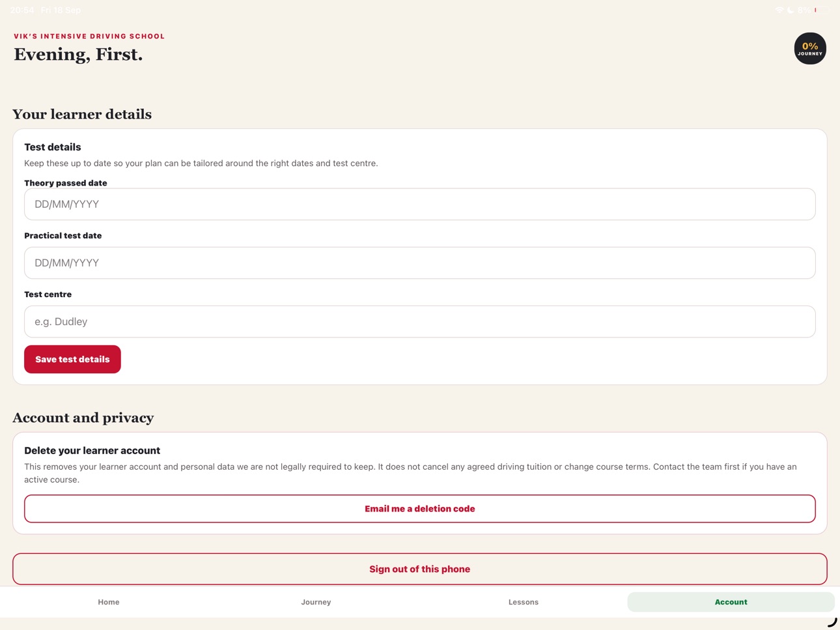This screenshot has width=840, height=630.
Task: Save the test details
Action: (72, 359)
